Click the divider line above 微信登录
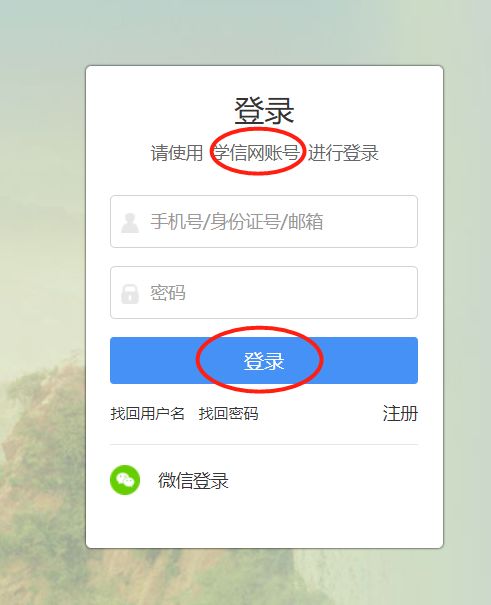The height and width of the screenshot is (605, 491). 264,444
